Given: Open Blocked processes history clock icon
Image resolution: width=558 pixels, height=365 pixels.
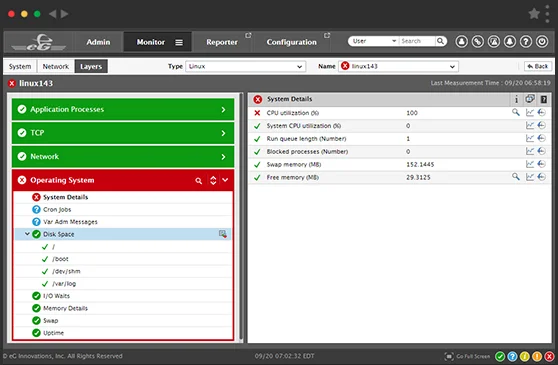Looking at the screenshot, I should [x=542, y=151].
